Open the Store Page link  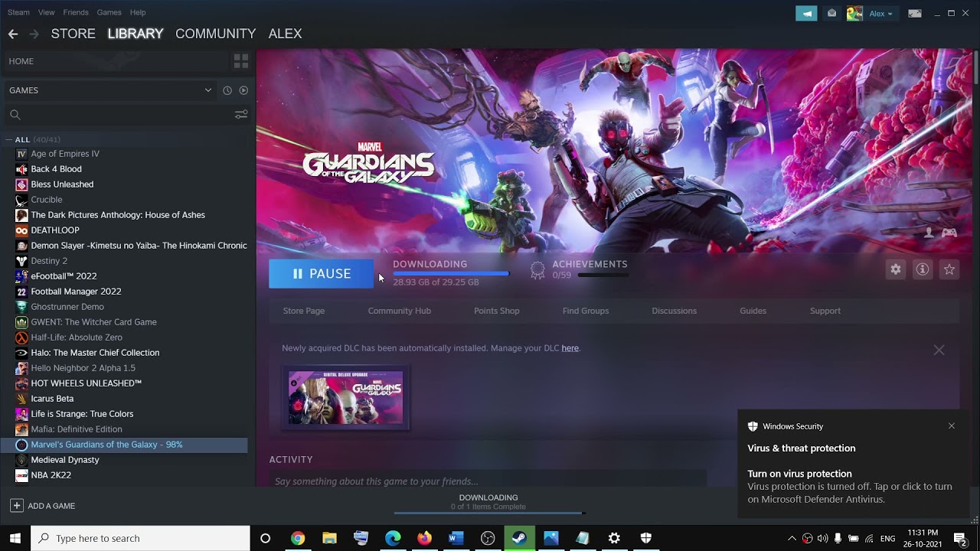pos(304,311)
